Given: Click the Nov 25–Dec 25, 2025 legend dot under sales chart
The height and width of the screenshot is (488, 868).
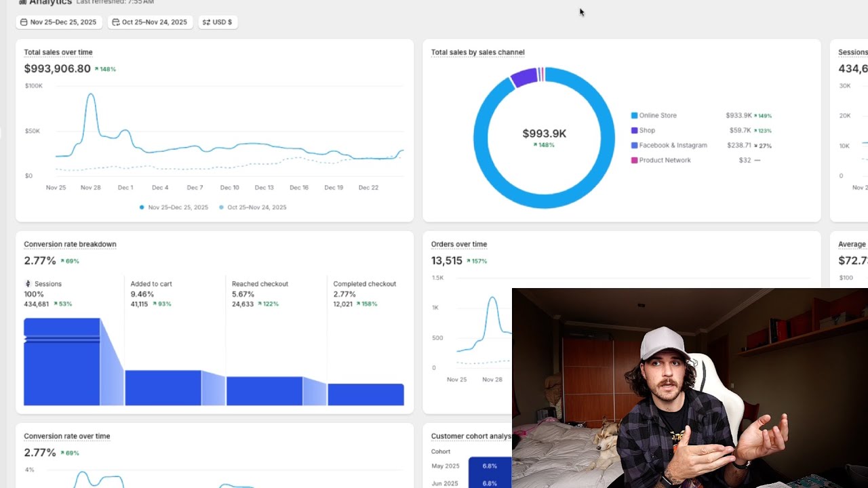Looking at the screenshot, I should 142,207.
